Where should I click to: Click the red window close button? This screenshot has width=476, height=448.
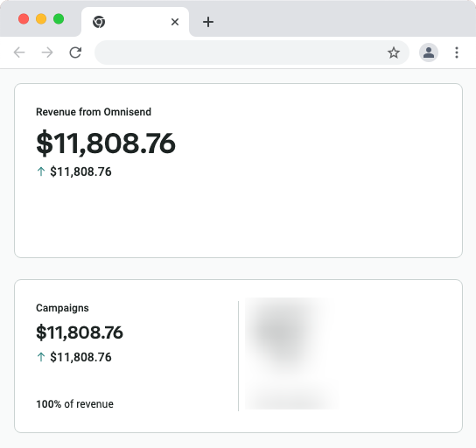24,19
